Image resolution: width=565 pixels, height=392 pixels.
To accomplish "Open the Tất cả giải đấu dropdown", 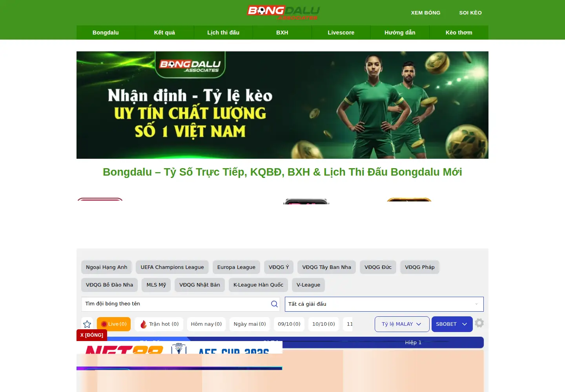I will [x=384, y=304].
